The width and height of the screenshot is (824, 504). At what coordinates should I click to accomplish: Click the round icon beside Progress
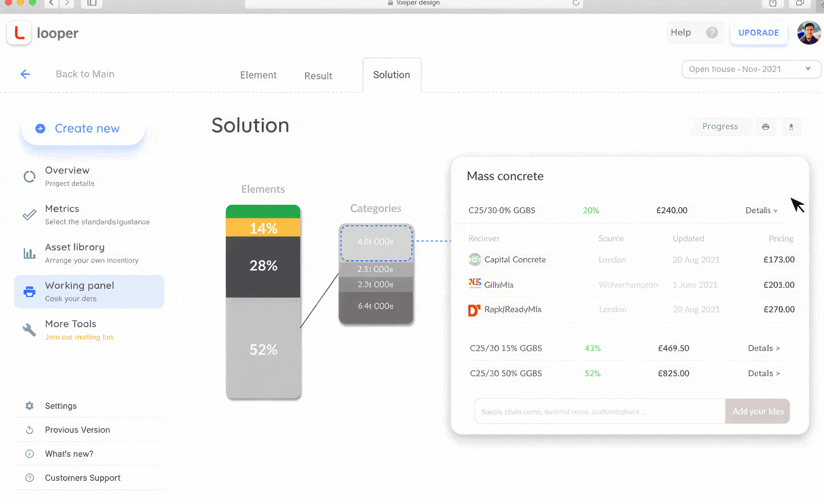(765, 127)
